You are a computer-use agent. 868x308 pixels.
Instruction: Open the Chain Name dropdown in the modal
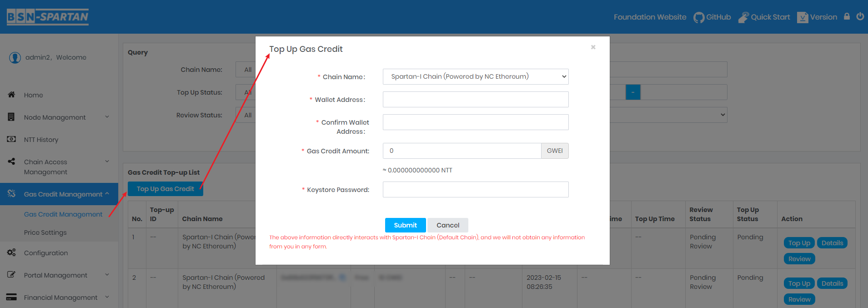tap(475, 76)
